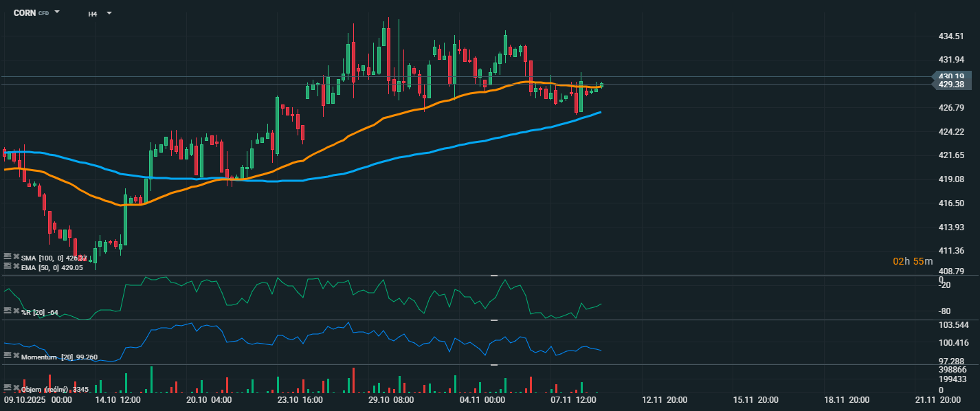Click the CORN instrument name
The image size is (980, 411).
pyautogui.click(x=25, y=13)
